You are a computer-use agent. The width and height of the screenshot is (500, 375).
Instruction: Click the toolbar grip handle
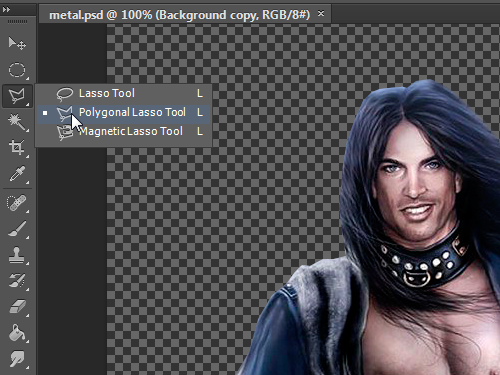(x=17, y=22)
